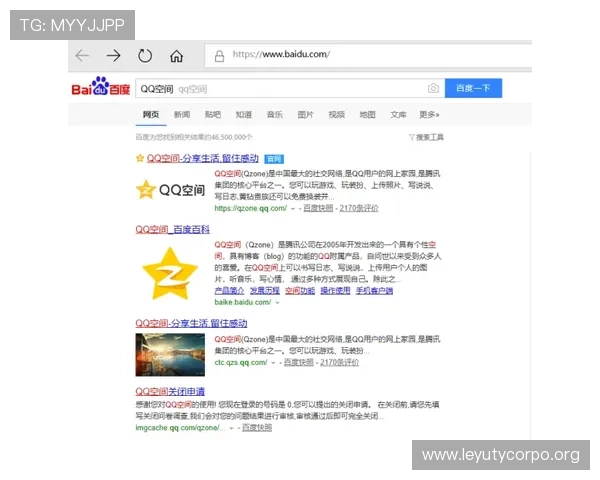The width and height of the screenshot is (600, 480).
Task: Click the lock icon in the address bar
Action: [219, 56]
